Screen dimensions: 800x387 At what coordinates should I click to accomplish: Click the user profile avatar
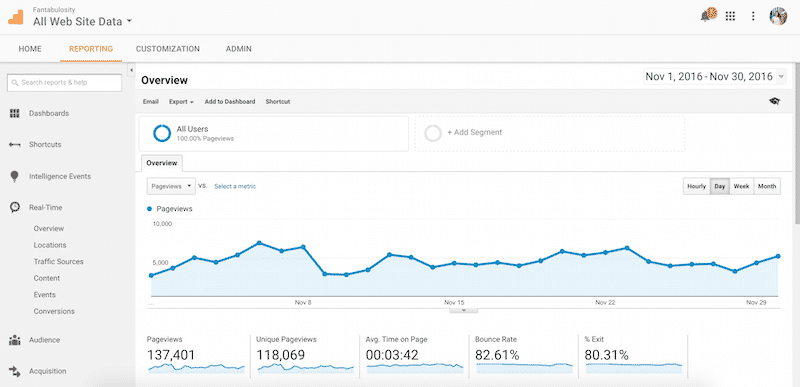click(x=778, y=16)
